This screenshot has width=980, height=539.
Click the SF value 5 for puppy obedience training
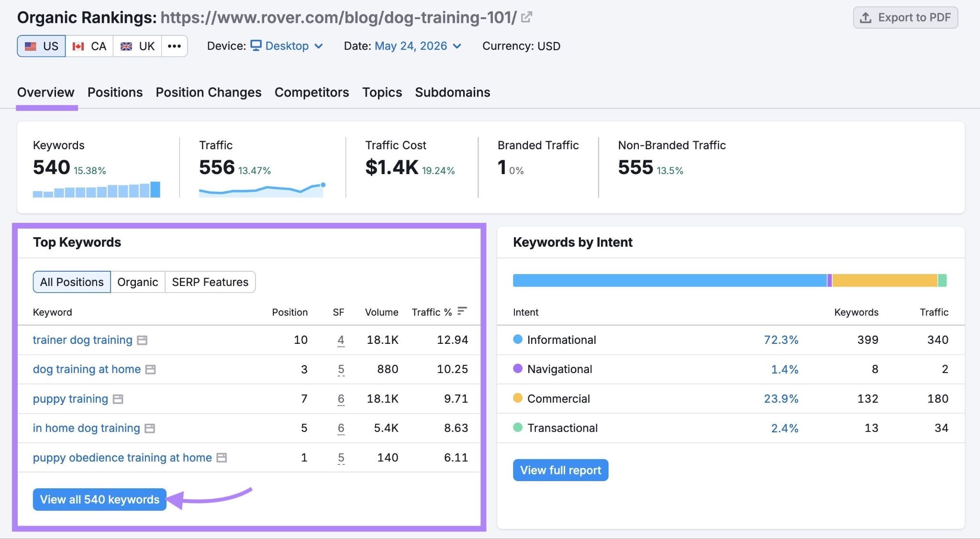[341, 458]
